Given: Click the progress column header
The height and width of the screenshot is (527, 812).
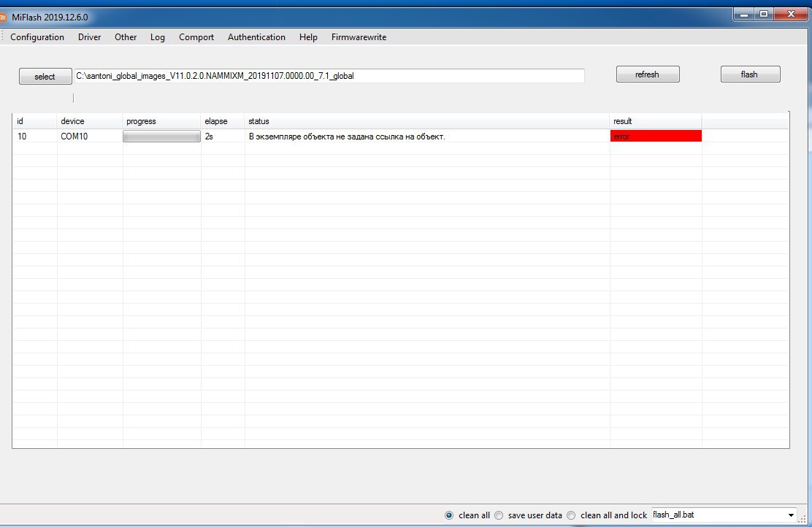Looking at the screenshot, I should (x=161, y=121).
